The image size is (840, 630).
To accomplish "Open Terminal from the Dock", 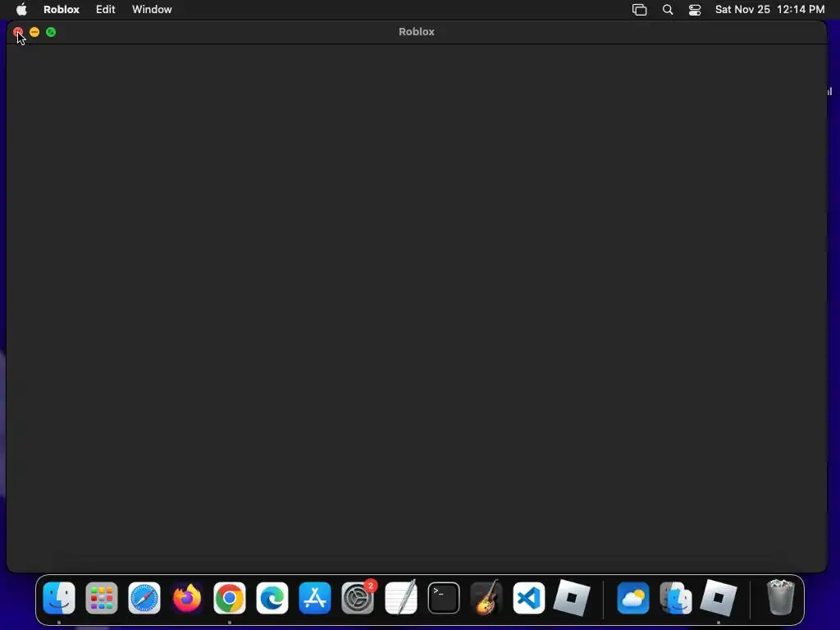I will [444, 598].
